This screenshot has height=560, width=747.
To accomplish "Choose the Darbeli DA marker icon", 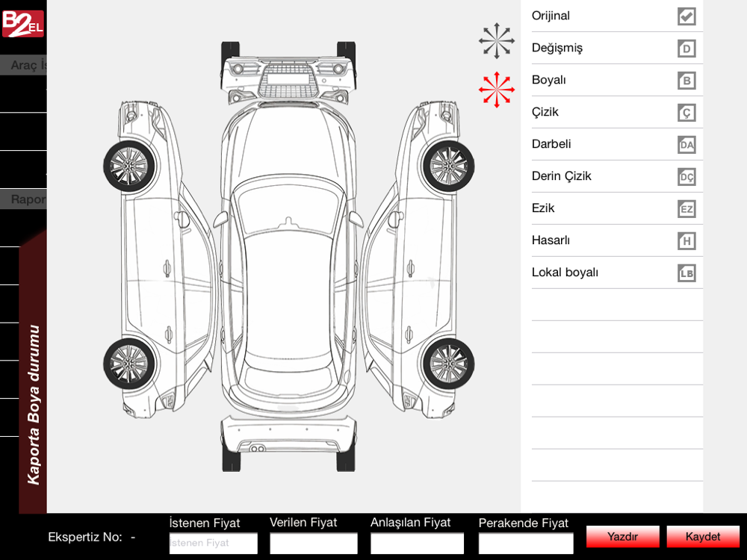I will tap(686, 145).
